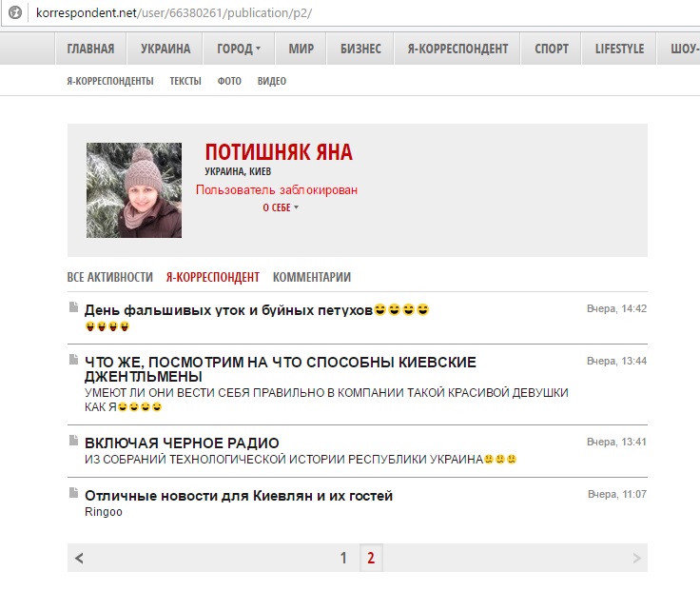Open the Я-КОРРЕСПОНДЕНТ main menu item
The width and height of the screenshot is (700, 591).
(x=457, y=49)
